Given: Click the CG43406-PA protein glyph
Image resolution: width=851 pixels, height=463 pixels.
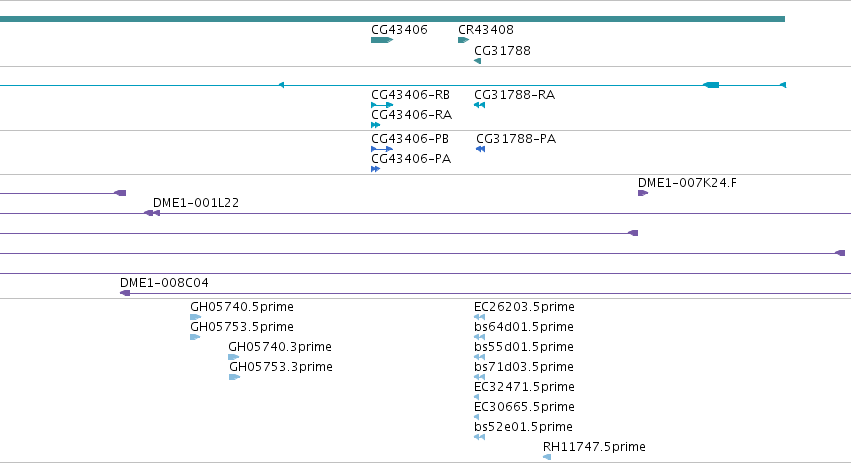Looking at the screenshot, I should [376, 169].
